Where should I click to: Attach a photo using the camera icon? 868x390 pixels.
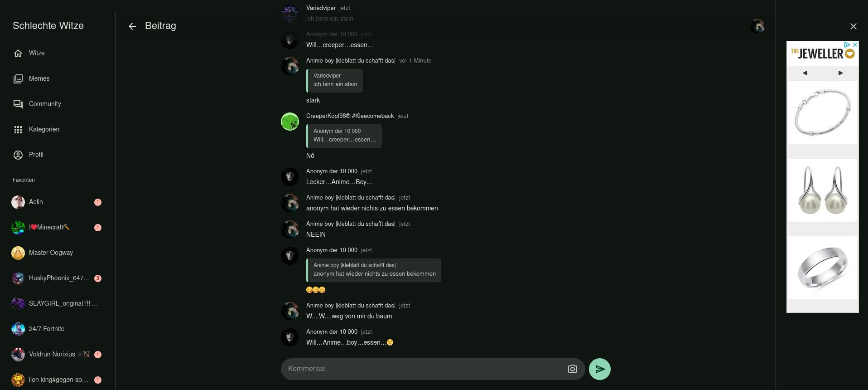coord(572,369)
